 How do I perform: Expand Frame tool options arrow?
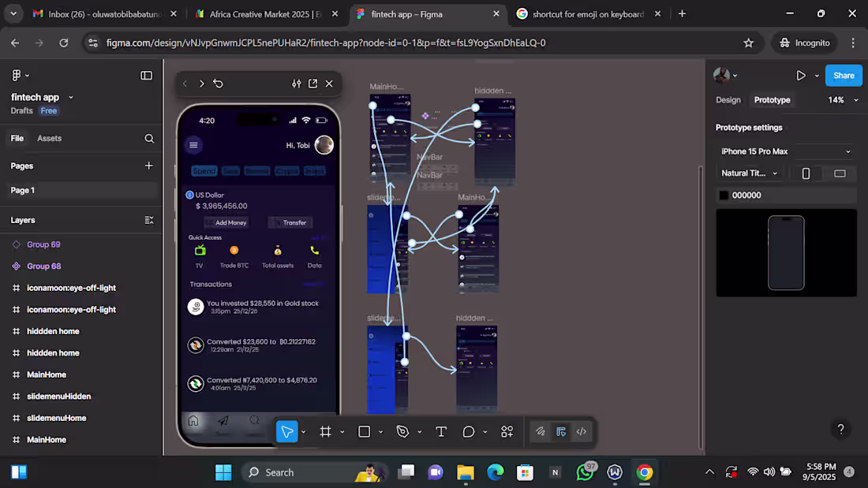point(342,432)
